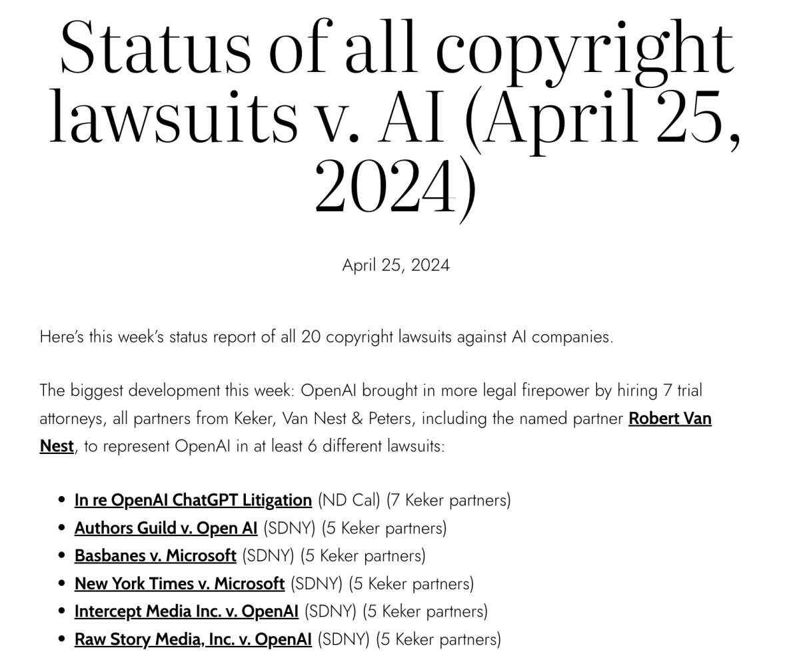
Task: Click the April 25, 2024 date below the title
Action: pos(396,265)
